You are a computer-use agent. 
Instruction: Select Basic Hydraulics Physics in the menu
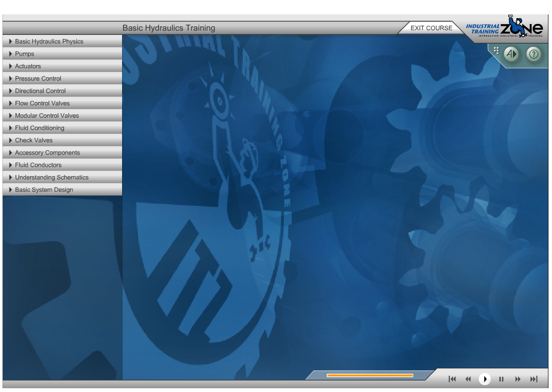62,41
